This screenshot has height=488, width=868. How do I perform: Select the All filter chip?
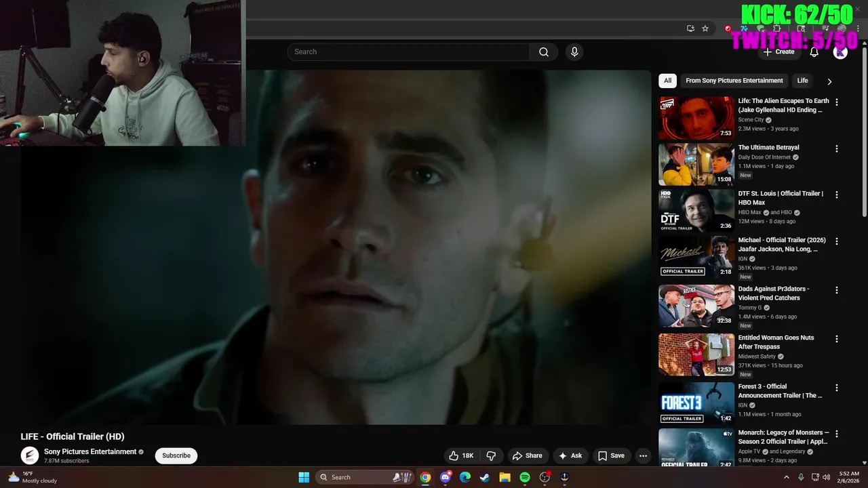coord(667,81)
